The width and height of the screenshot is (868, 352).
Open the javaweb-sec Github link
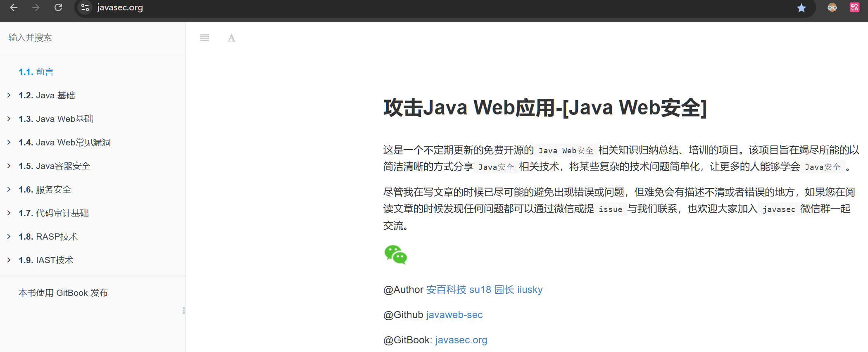[454, 315]
